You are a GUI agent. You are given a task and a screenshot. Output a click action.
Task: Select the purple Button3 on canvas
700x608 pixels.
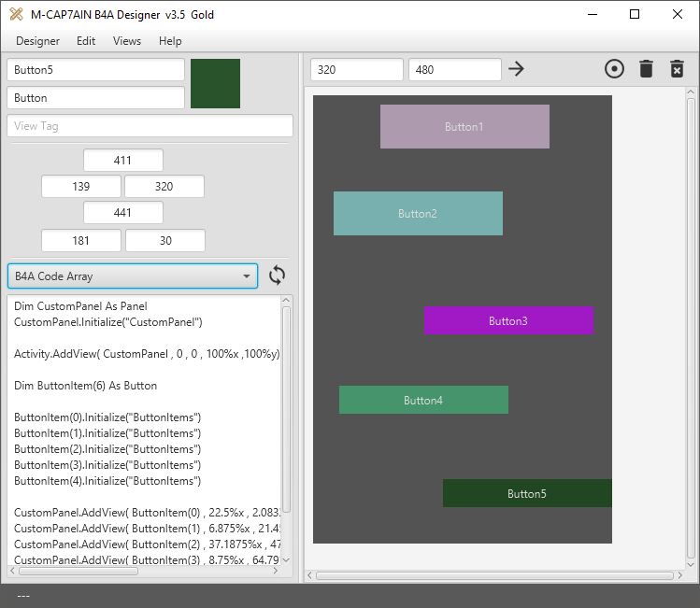(508, 320)
